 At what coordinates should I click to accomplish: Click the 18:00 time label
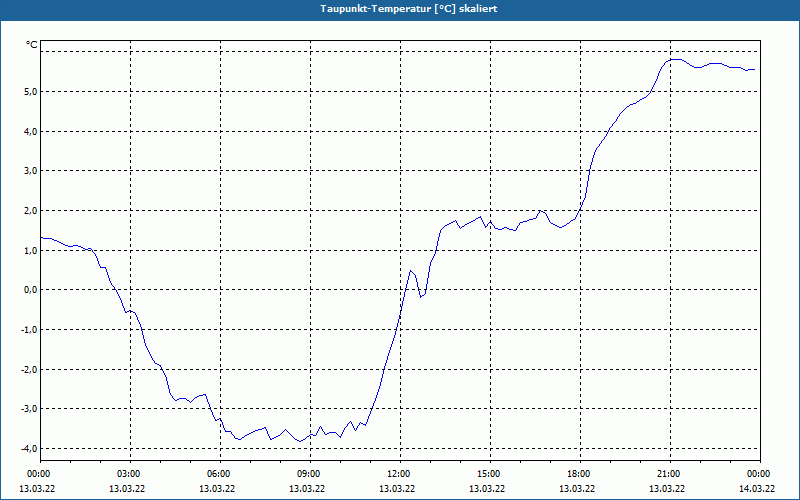(x=580, y=474)
